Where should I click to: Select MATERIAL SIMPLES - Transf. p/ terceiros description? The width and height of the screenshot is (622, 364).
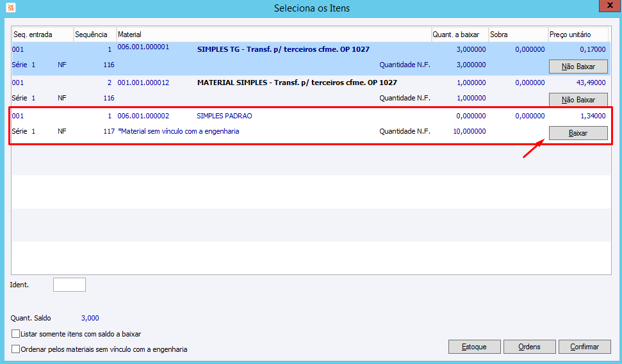pyautogui.click(x=297, y=83)
